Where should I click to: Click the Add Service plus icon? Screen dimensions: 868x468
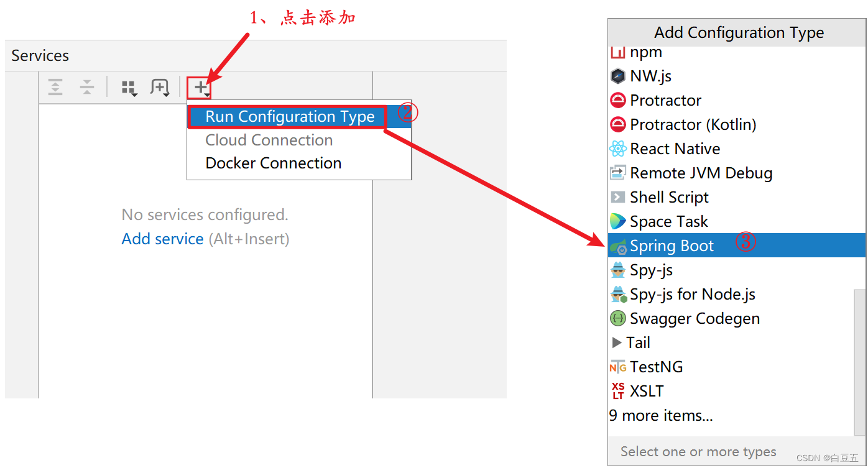coord(200,88)
